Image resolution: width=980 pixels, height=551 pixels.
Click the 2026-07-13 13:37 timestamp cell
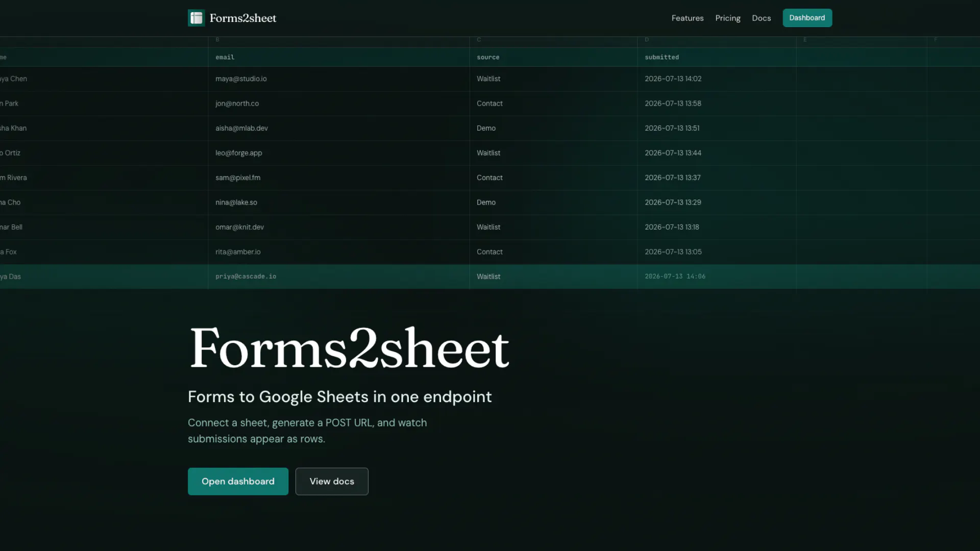tap(717, 178)
